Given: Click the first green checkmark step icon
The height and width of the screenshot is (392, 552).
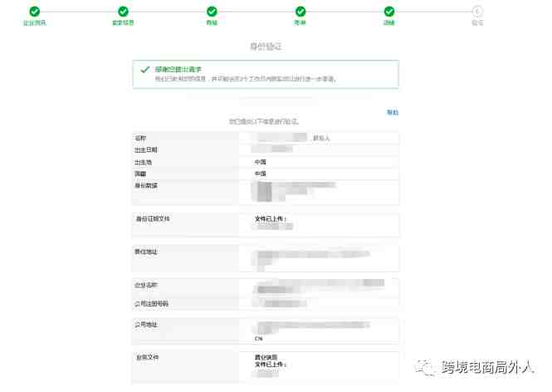Looking at the screenshot, I should pyautogui.click(x=35, y=12).
